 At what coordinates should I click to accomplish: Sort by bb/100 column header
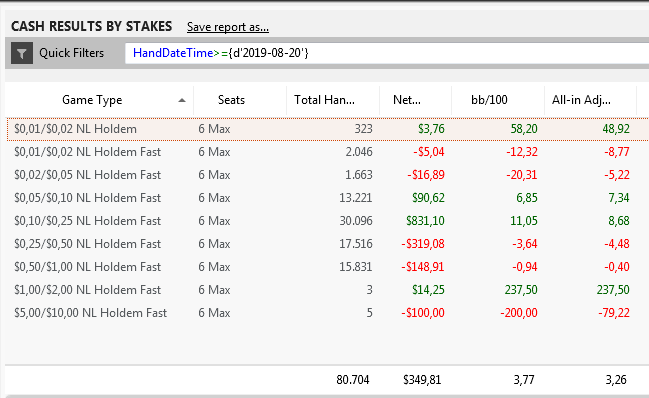point(498,100)
